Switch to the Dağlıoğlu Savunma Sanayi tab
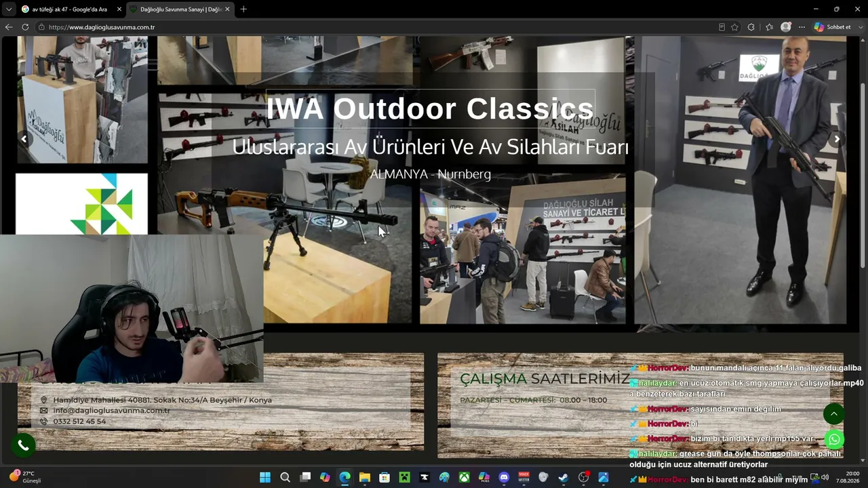 (x=178, y=9)
